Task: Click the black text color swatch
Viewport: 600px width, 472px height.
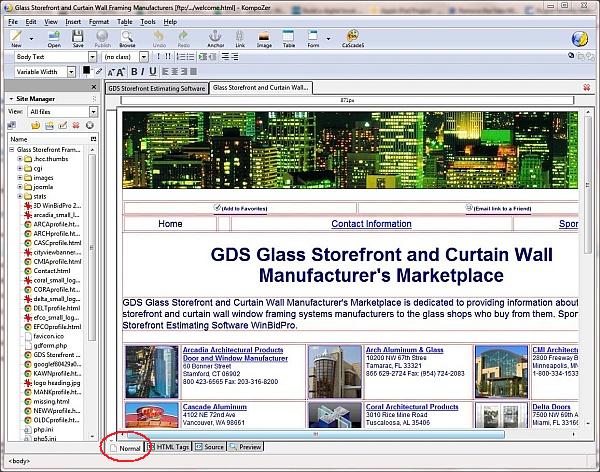Action: click(x=86, y=70)
